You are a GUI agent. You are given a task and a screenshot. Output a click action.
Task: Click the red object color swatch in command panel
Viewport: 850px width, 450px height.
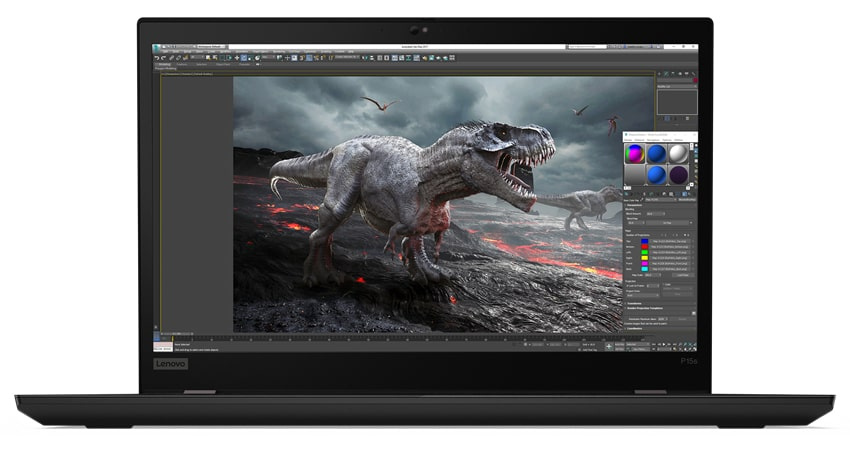696,80
